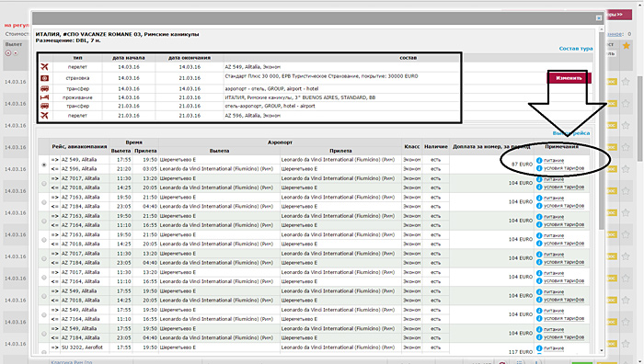Click the питание info icon for AZ 7017 / AZ 7164
644x364 pixels.
[539, 273]
